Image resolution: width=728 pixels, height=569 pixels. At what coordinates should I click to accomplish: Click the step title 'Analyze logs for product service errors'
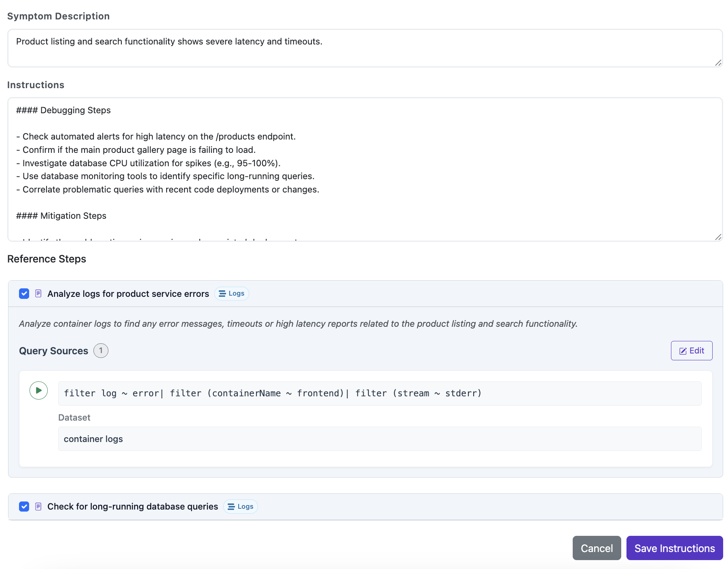pos(128,294)
